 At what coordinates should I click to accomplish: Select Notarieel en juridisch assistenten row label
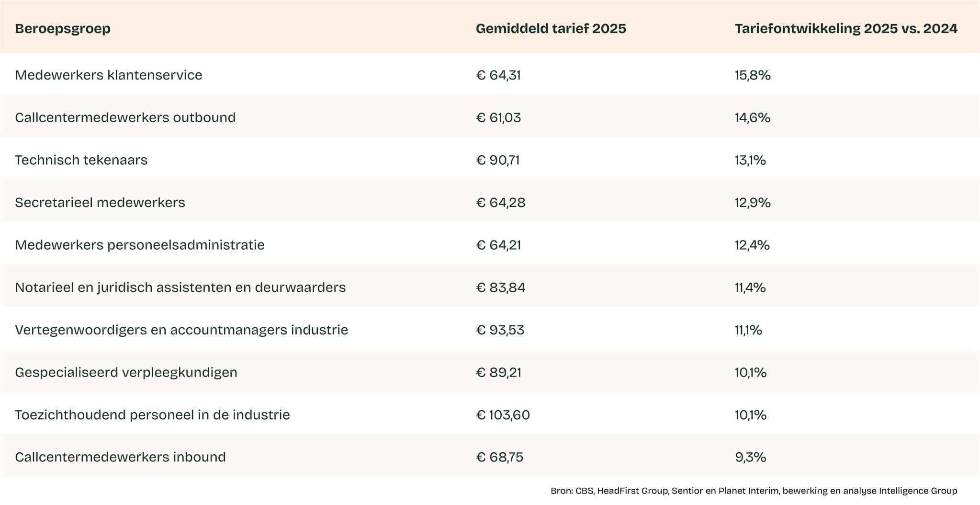(x=180, y=287)
